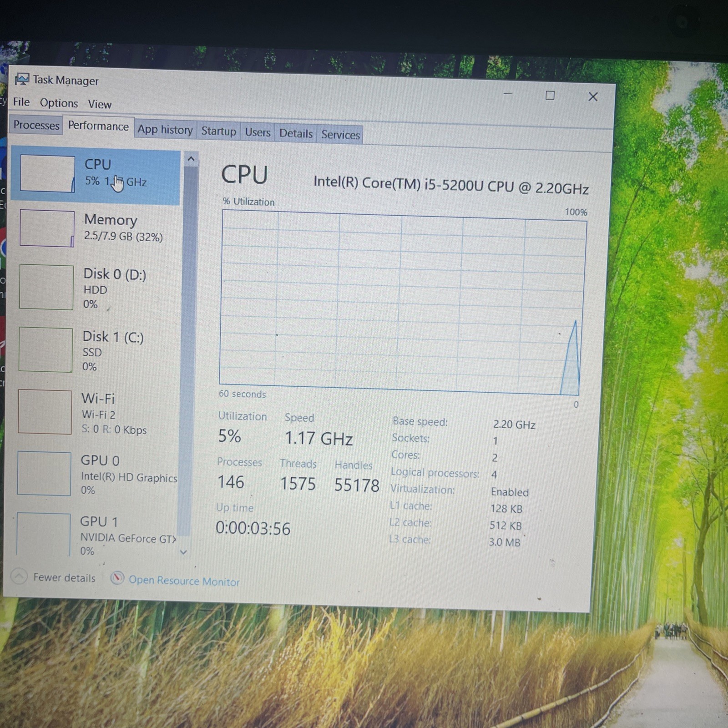The width and height of the screenshot is (728, 728).
Task: Go to the Users tab
Action: click(x=258, y=132)
